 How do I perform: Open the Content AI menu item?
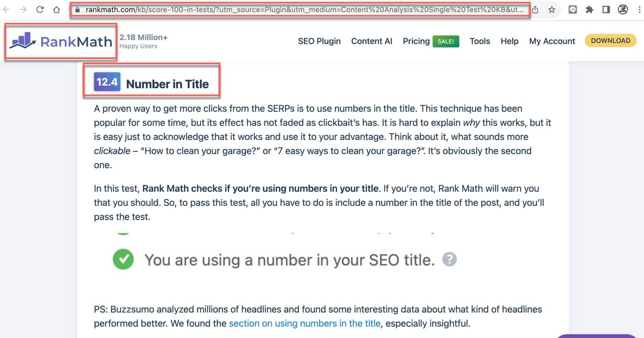372,41
